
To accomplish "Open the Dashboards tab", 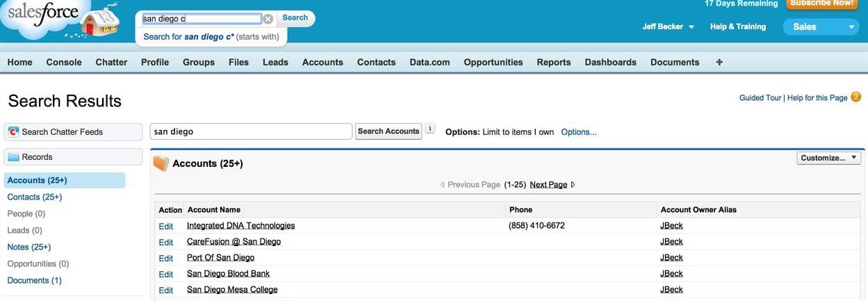I will pyautogui.click(x=610, y=62).
